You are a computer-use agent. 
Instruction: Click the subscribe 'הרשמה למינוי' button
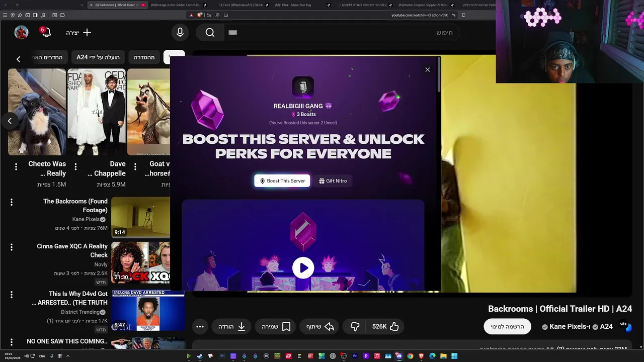(507, 326)
